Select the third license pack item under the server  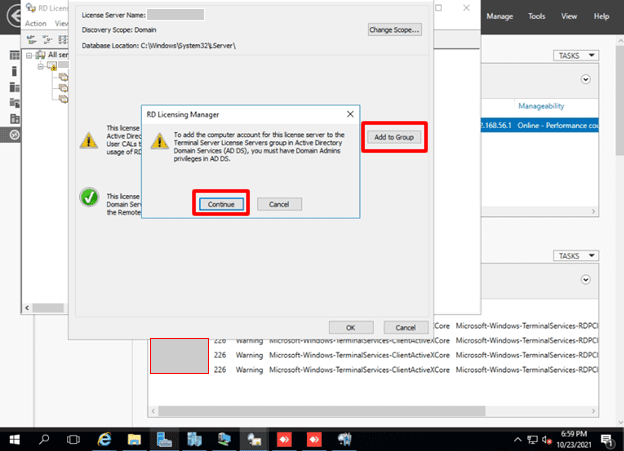(63, 99)
